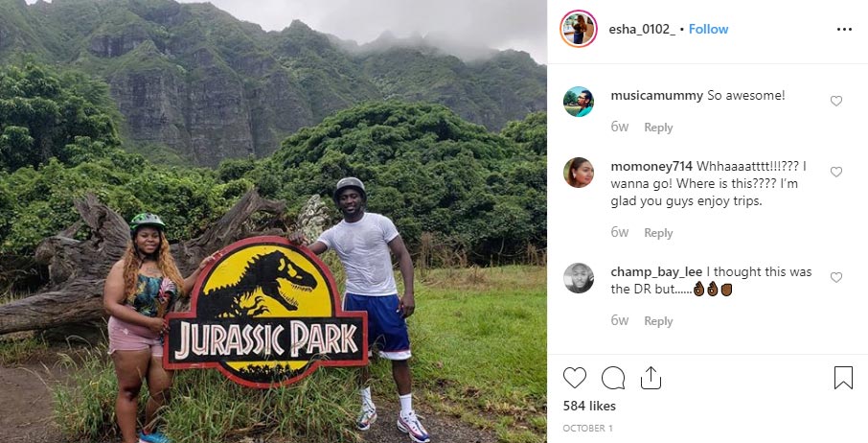This screenshot has width=868, height=443.
Task: View the 584 likes list
Action: click(589, 406)
